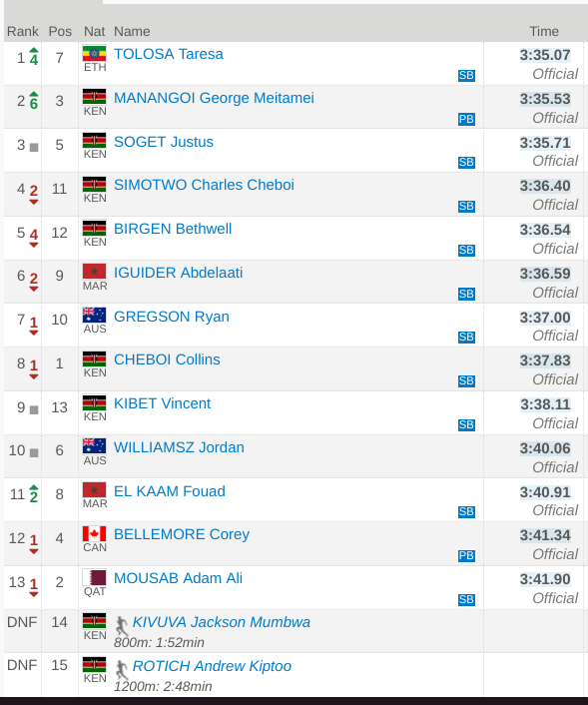Open EL KAAM Fouad athlete link
This screenshot has height=705, width=588.
coord(170,491)
